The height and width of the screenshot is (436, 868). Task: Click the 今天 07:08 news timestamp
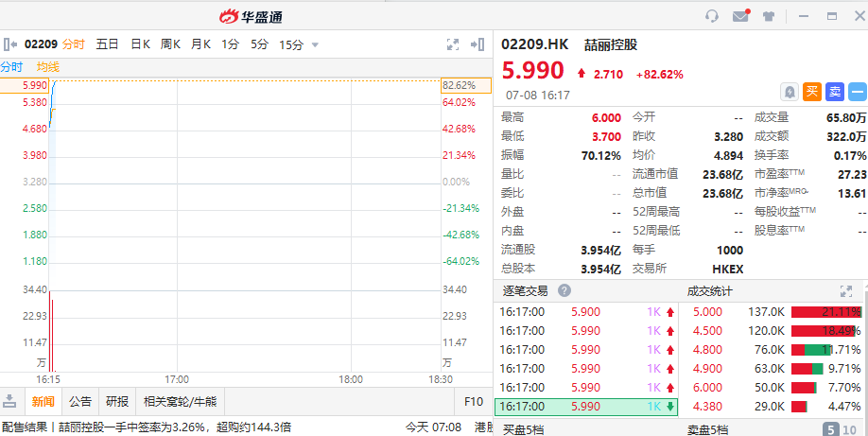433,427
